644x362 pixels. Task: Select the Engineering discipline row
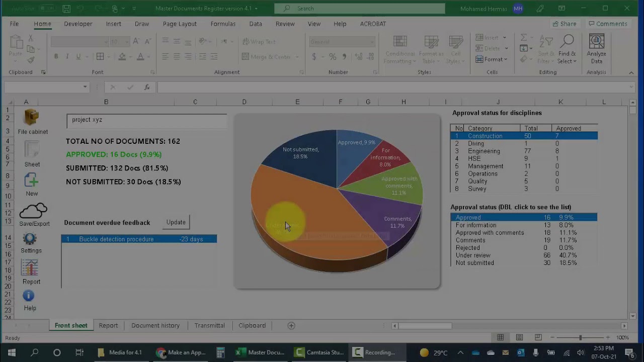(524, 151)
